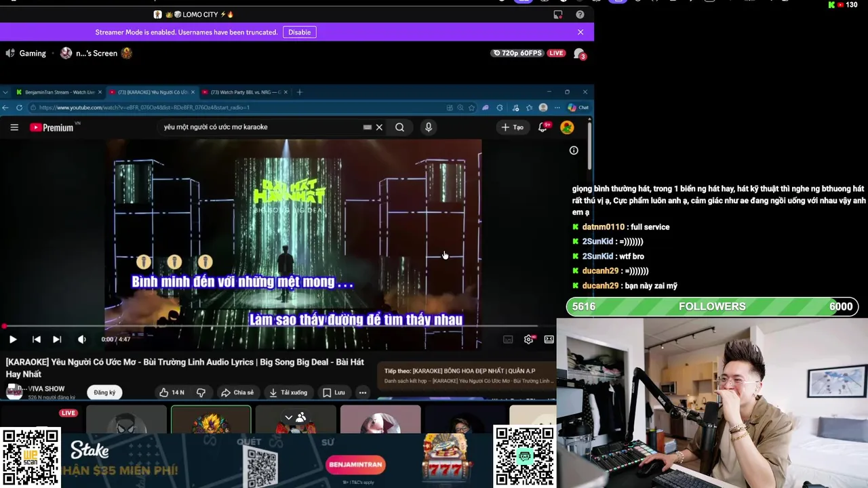Open Discord help question mark icon
The width and height of the screenshot is (868, 488).
[x=580, y=14]
